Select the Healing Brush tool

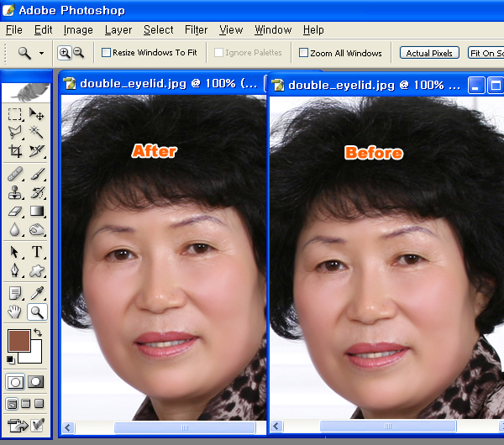[15, 174]
